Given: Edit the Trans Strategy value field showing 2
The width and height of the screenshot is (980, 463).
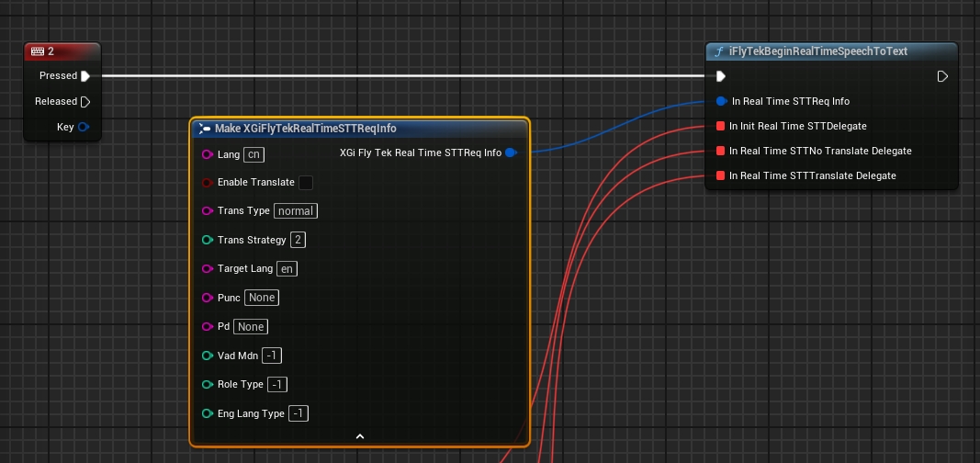Looking at the screenshot, I should point(299,240).
